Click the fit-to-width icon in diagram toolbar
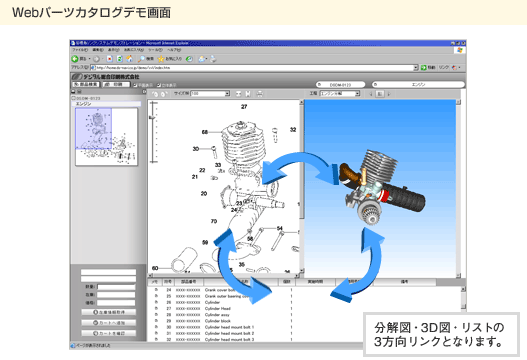The image size is (527, 360). pos(238,94)
